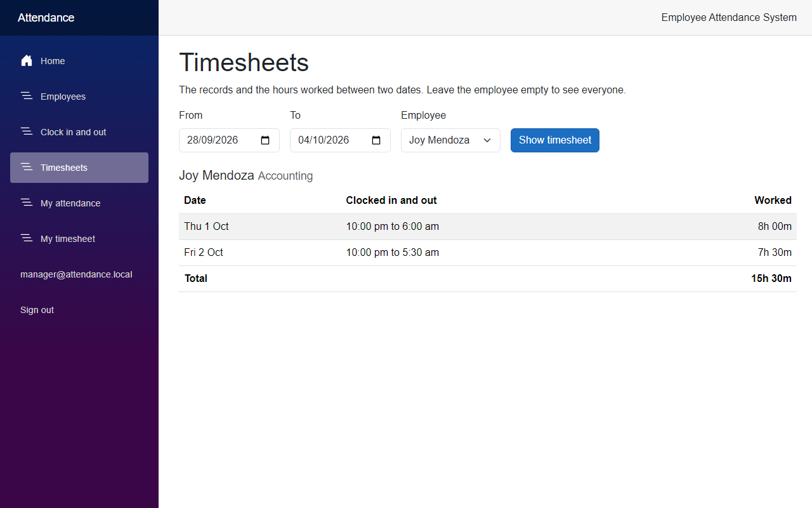Open My attendance page
This screenshot has width=812, height=508.
pyautogui.click(x=79, y=203)
